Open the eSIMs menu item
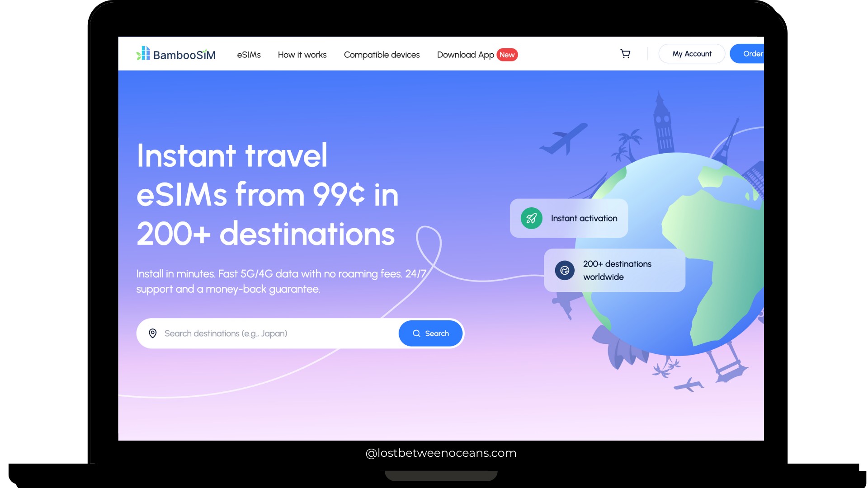868x488 pixels. (x=249, y=55)
